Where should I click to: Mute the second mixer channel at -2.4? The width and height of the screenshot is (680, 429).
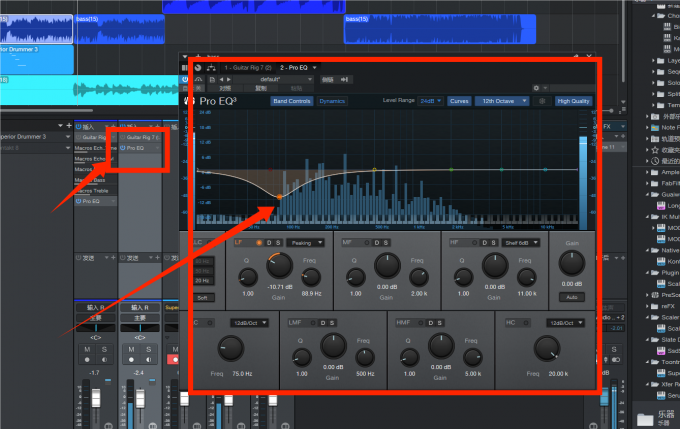131,349
